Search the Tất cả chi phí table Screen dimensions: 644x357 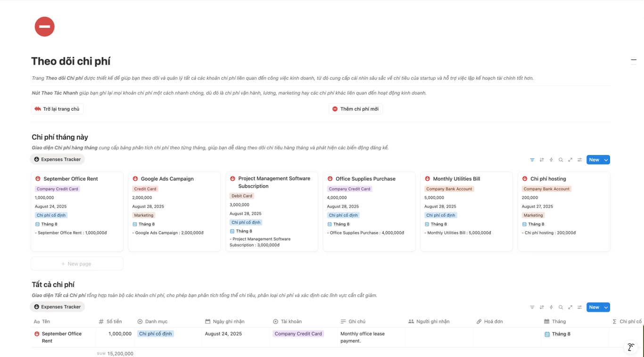pos(561,307)
